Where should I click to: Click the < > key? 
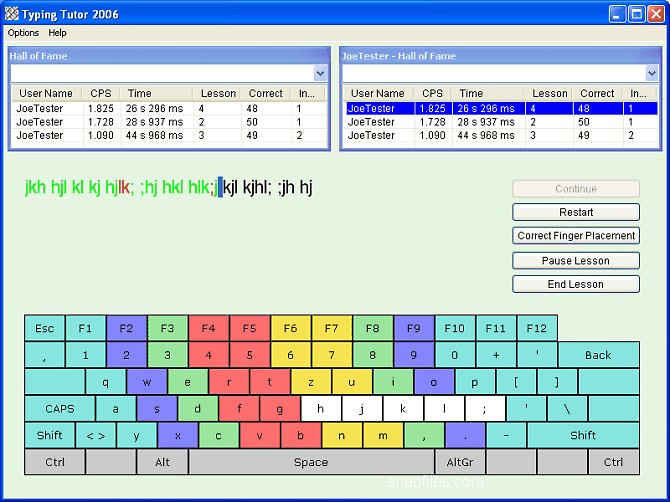tap(96, 435)
